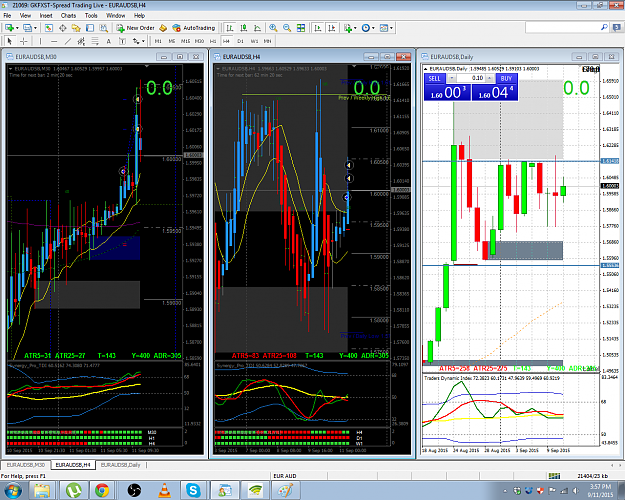Image resolution: width=625 pixels, height=500 pixels.
Task: Expand the New Chart dropdown arrow
Action: 17,28
